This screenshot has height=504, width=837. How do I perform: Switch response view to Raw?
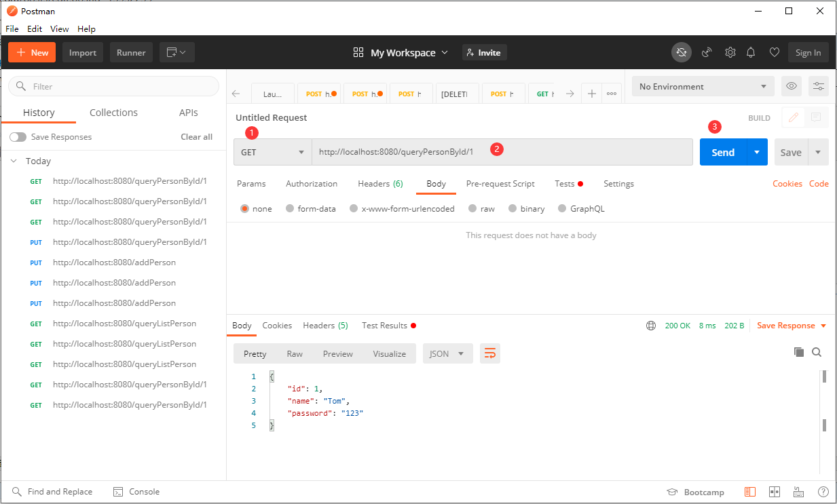pos(295,353)
